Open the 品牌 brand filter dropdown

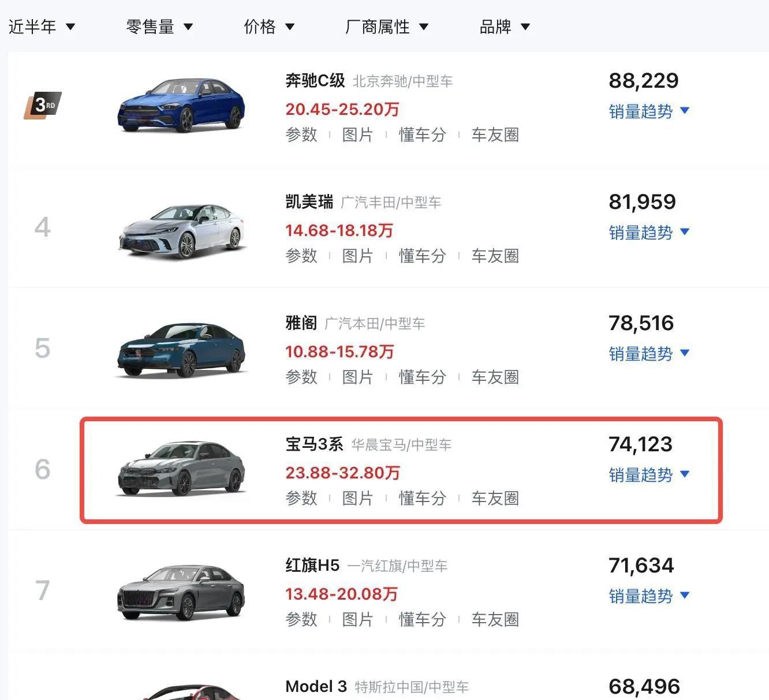tap(505, 27)
